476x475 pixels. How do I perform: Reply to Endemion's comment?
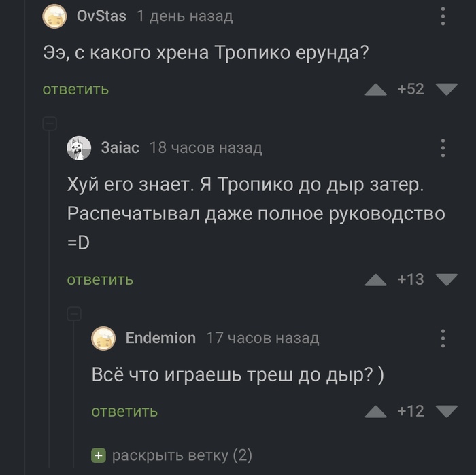click(124, 411)
